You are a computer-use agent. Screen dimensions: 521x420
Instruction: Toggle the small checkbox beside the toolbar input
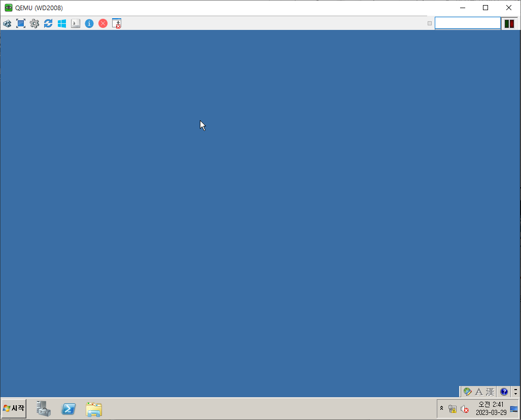pyautogui.click(x=430, y=24)
